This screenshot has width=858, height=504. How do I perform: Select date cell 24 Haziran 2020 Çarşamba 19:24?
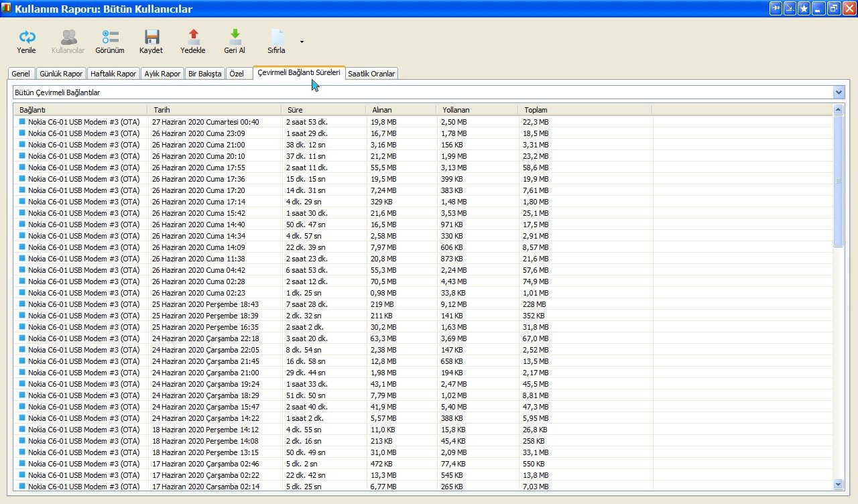click(205, 384)
